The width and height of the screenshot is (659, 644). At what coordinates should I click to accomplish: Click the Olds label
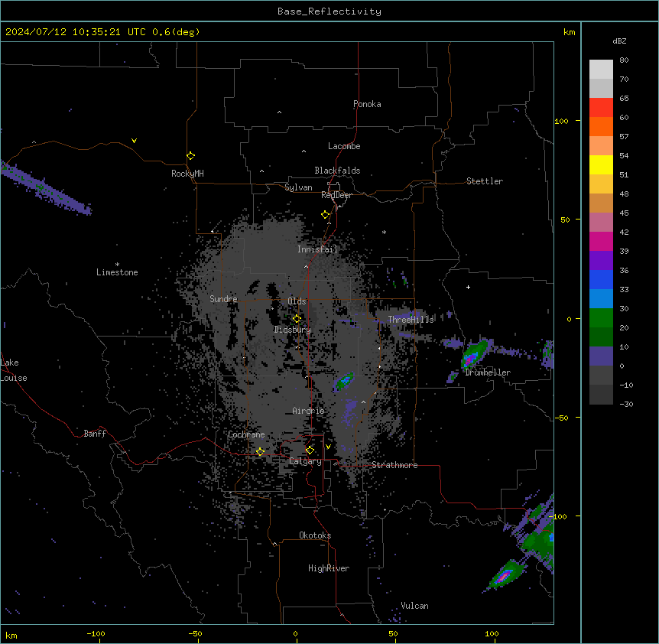point(297,301)
